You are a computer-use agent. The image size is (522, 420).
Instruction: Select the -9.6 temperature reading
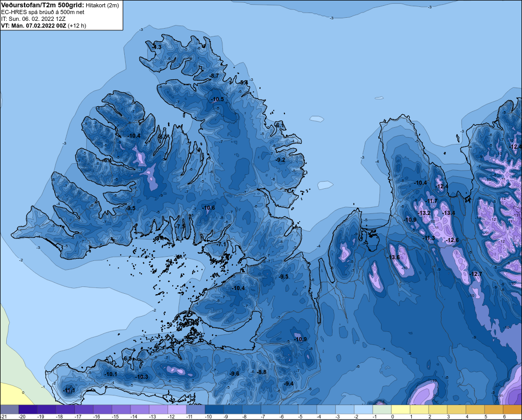pos(234,374)
